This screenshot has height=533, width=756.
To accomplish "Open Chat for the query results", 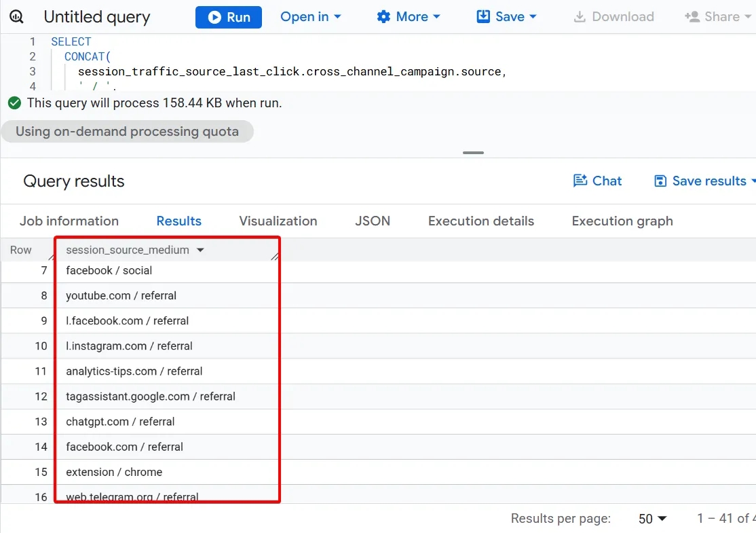I will coord(597,181).
